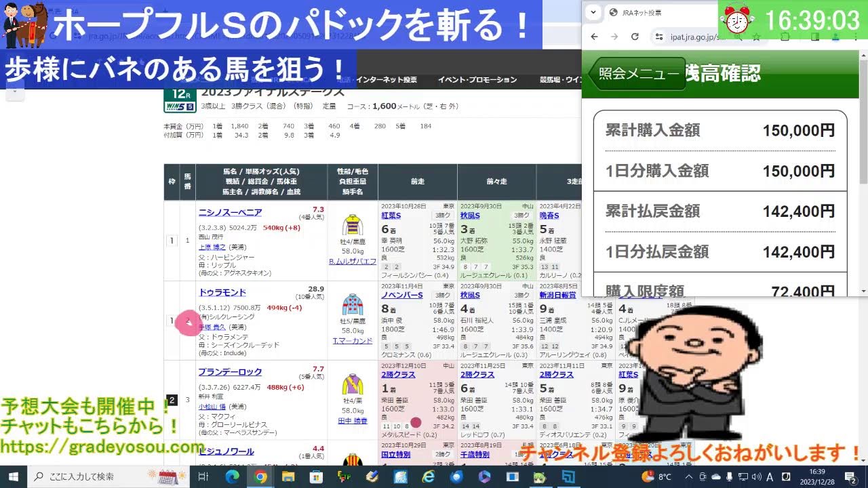Click the 累計購入金額 value 150,000円
Image resolution: width=868 pixels, height=488 pixels.
coord(798,130)
